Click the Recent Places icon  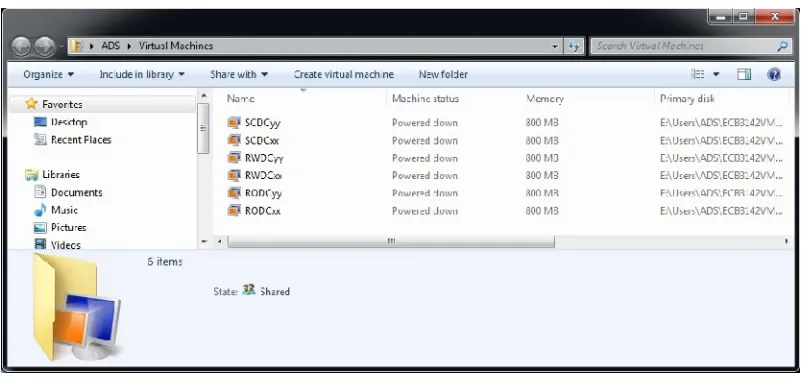pos(40,139)
